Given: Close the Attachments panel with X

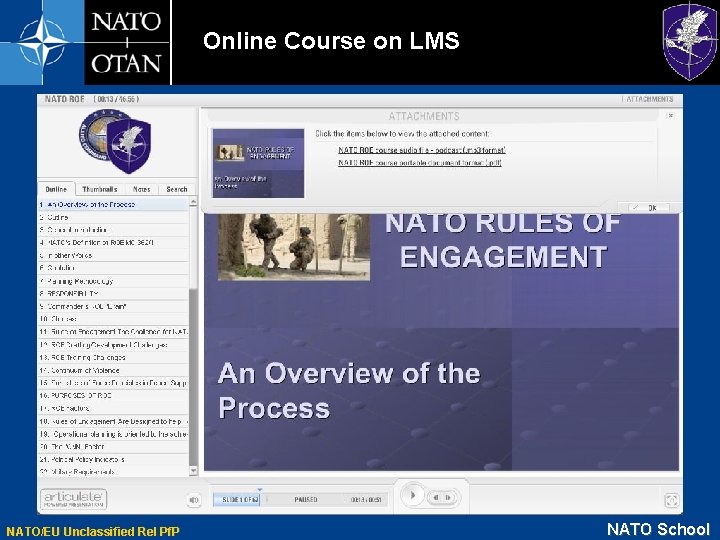Looking at the screenshot, I should 670,116.
